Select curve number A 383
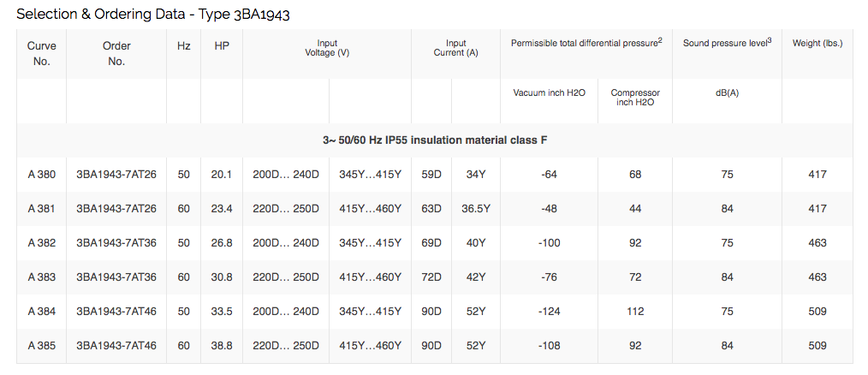Screen dimensions: 868x375 [x=41, y=277]
